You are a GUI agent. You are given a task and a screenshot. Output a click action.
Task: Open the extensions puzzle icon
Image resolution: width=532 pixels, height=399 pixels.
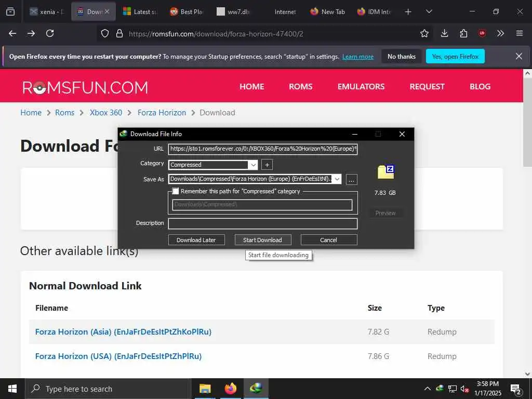[x=463, y=33]
